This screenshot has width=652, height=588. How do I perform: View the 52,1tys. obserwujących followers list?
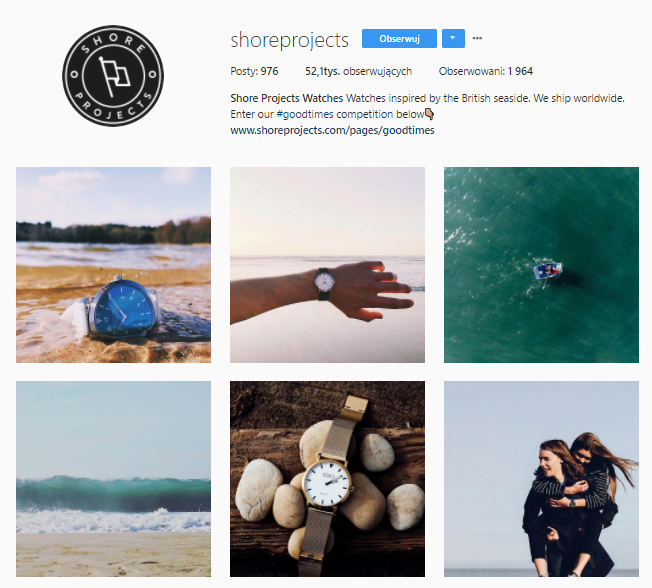point(358,72)
